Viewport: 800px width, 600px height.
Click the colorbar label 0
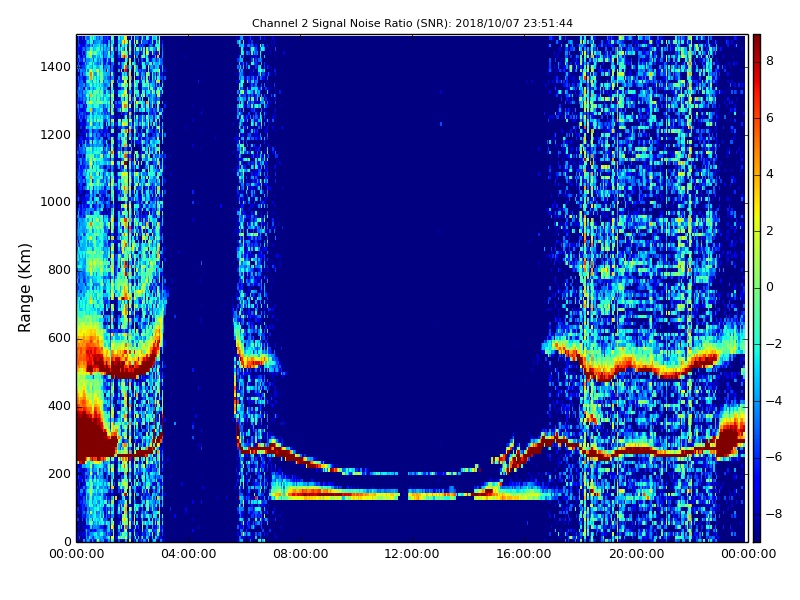tap(770, 287)
